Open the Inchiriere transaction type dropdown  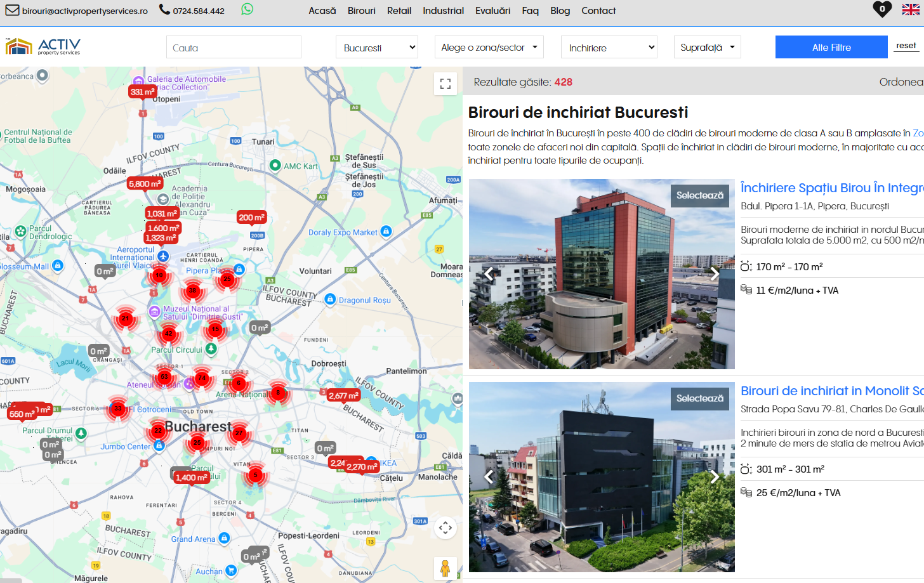point(609,48)
